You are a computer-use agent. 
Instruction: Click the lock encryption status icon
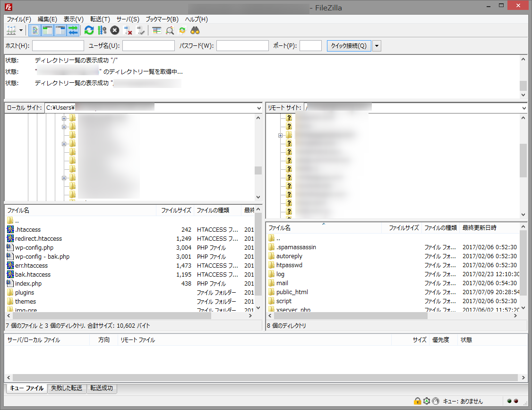[x=417, y=401]
